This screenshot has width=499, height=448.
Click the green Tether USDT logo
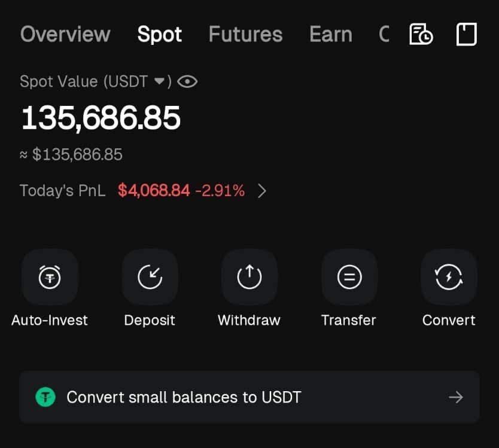tap(45, 397)
